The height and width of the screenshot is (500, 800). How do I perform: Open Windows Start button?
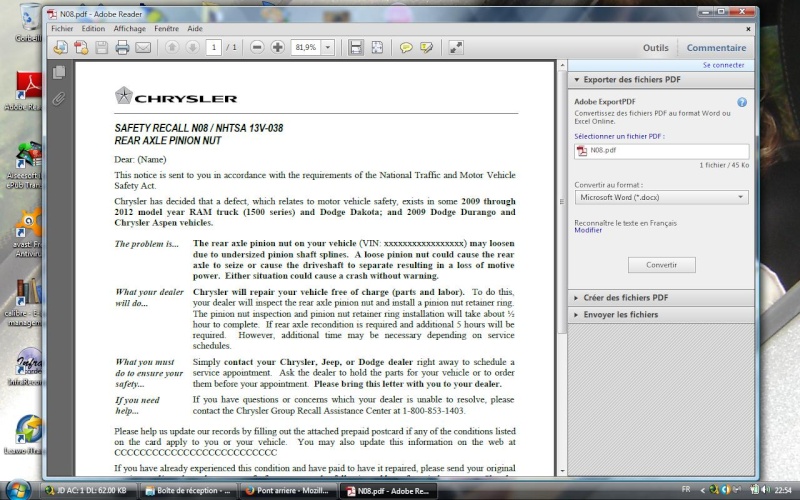(x=18, y=490)
